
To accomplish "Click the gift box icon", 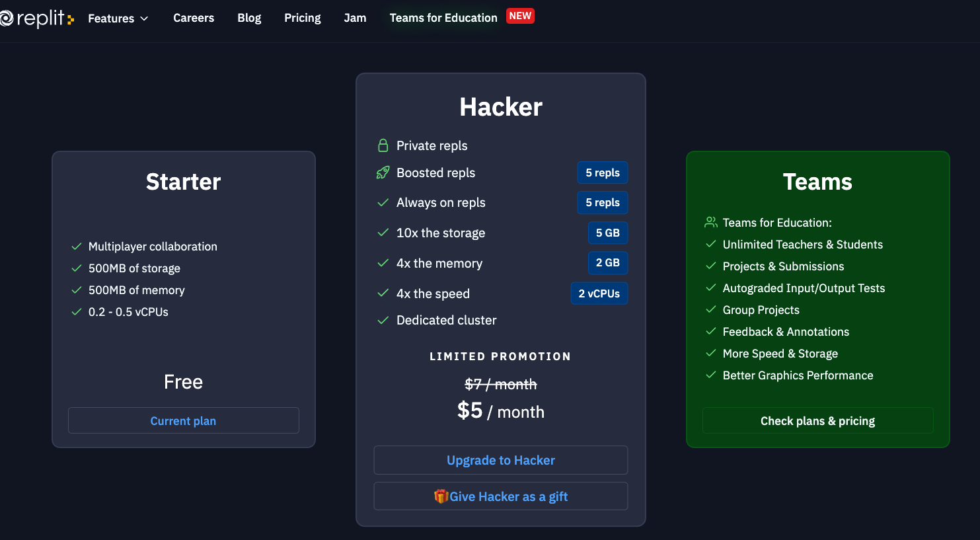I will click(441, 496).
